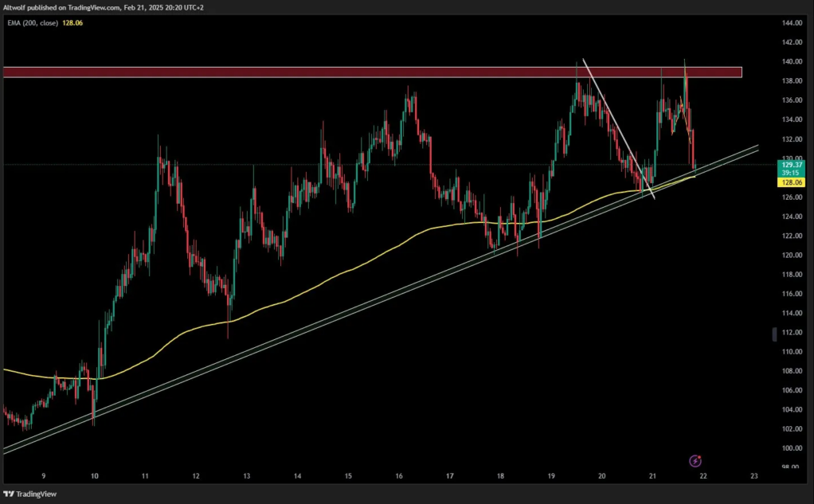Click date 21 on the time axis
This screenshot has width=814, height=504.
pyautogui.click(x=652, y=475)
